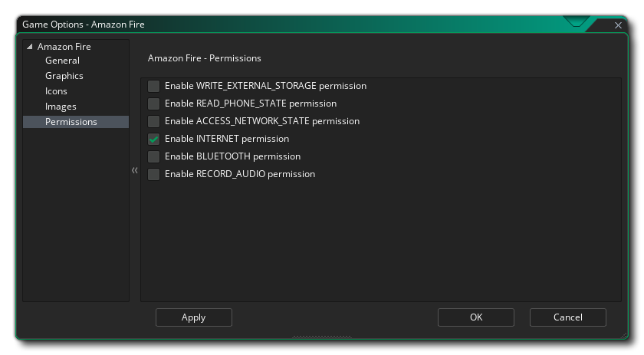
Task: Click the Game Options - Amazon Fire title
Action: 84,25
